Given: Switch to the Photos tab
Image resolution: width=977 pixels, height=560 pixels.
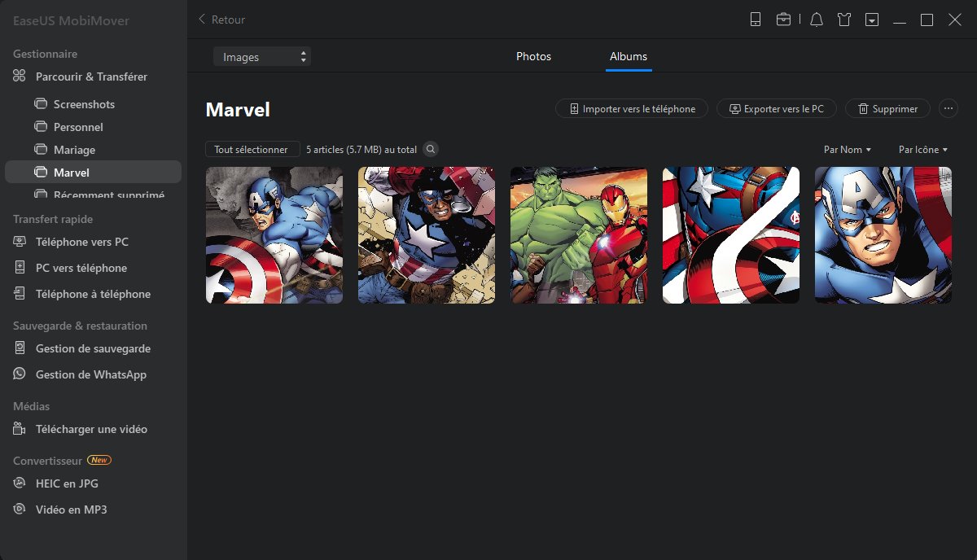Looking at the screenshot, I should [534, 56].
